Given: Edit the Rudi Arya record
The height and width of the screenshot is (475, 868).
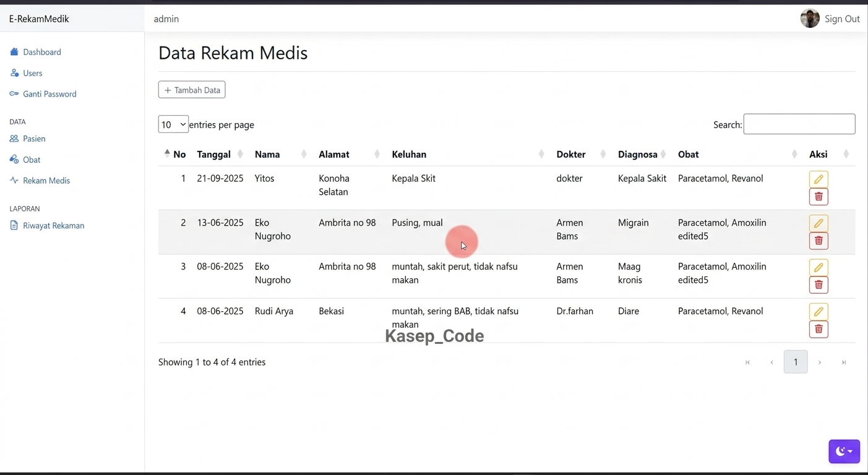Looking at the screenshot, I should coord(819,312).
